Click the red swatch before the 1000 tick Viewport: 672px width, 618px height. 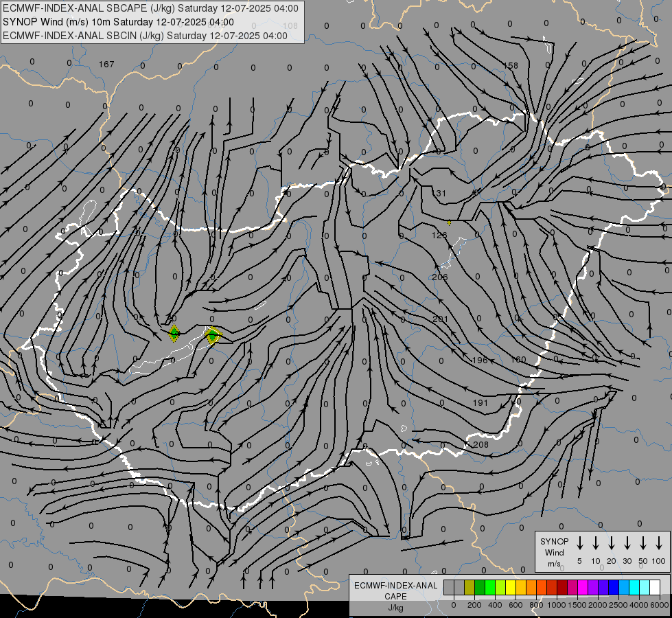pyautogui.click(x=552, y=588)
